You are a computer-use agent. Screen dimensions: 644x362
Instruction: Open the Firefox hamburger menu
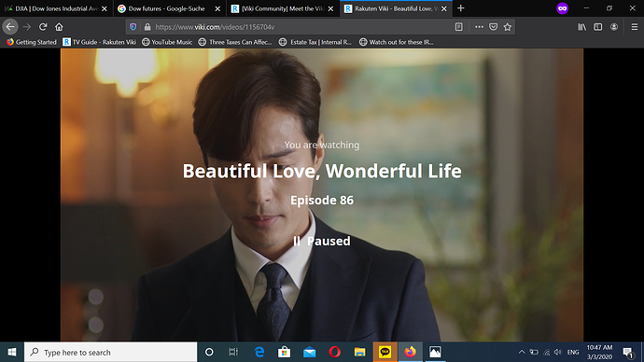(634, 27)
